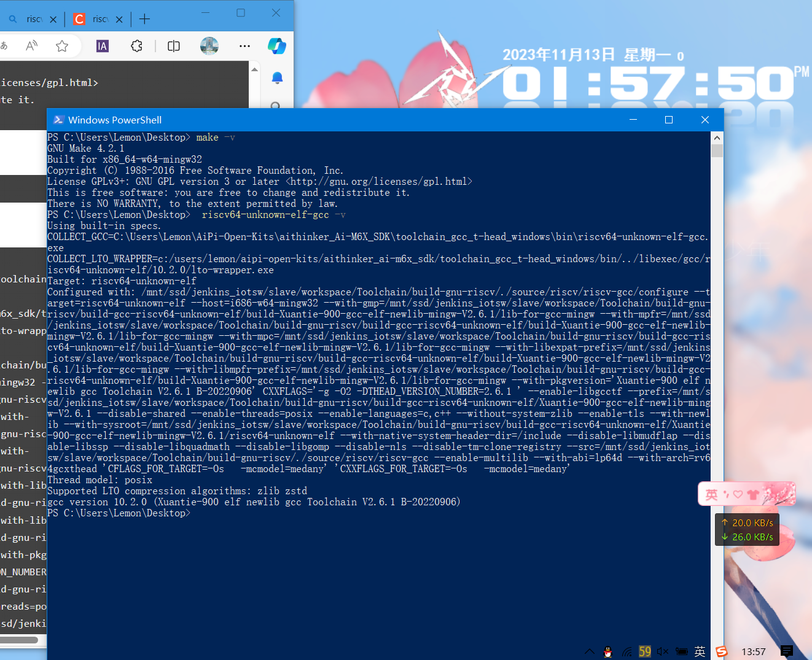Screen dimensions: 812x660
Task: Click the Sogou S input method tray icon
Action: [x=722, y=651]
